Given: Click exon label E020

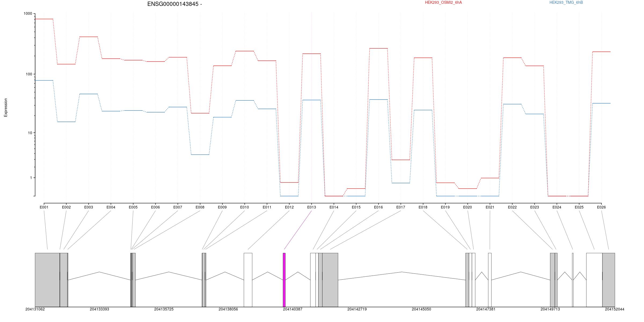Looking at the screenshot, I should point(467,207).
